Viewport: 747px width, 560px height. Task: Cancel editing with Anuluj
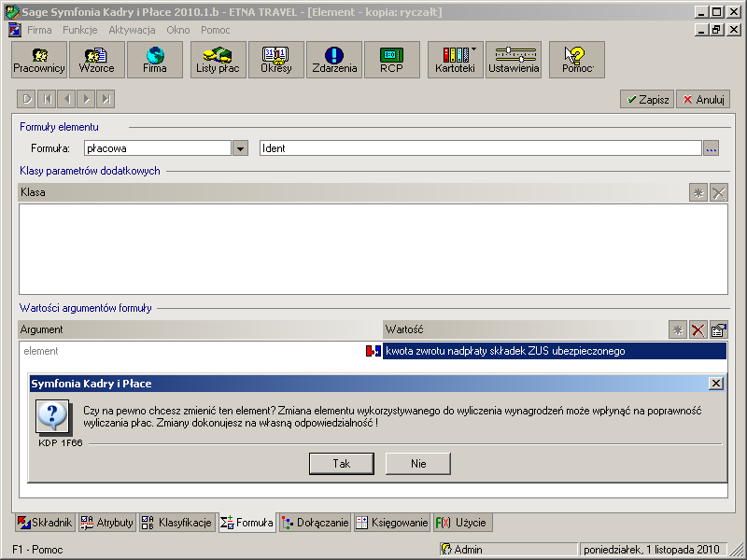click(703, 99)
